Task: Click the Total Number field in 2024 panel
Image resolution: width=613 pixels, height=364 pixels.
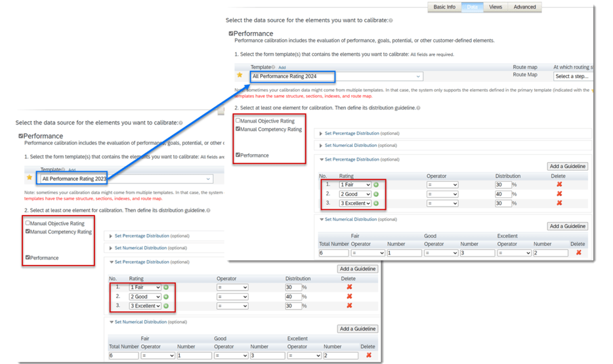Action: tap(333, 253)
